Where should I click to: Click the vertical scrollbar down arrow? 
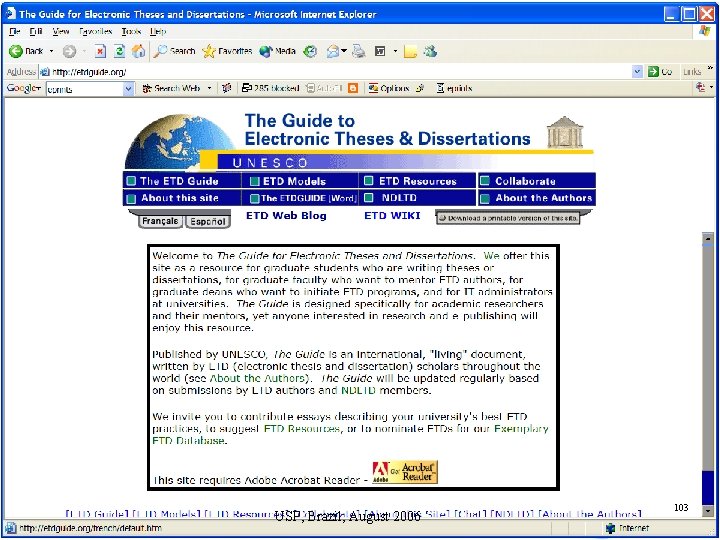pyautogui.click(x=708, y=510)
